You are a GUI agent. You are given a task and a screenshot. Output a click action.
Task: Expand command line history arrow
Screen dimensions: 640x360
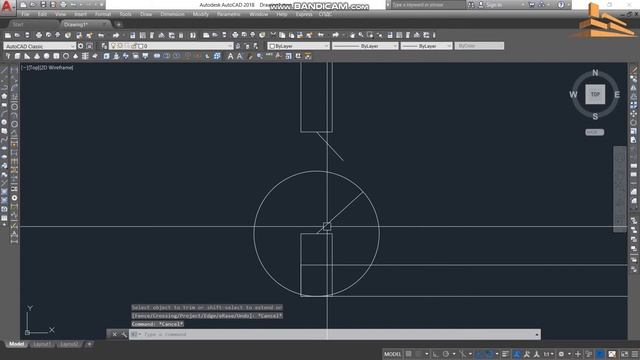tap(537, 334)
